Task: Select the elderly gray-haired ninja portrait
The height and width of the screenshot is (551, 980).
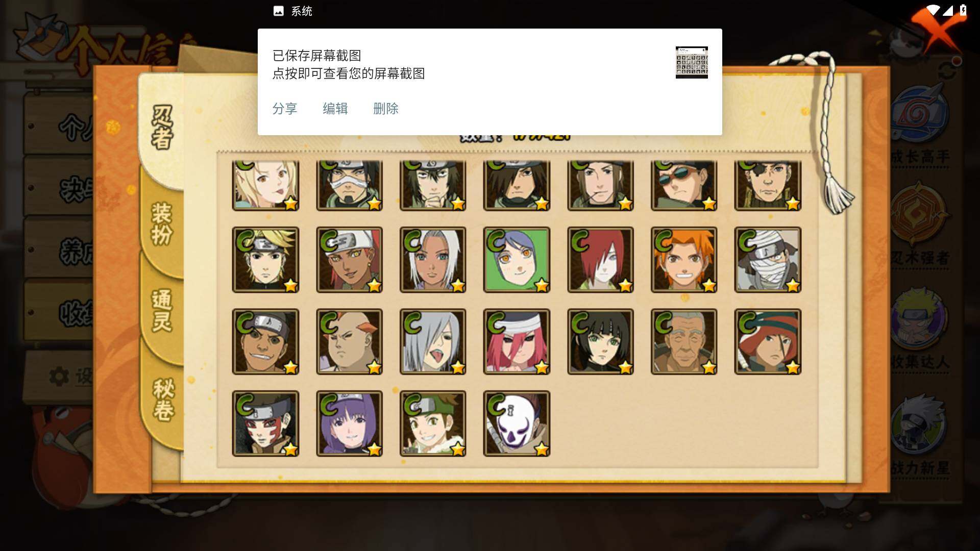Action: tap(684, 342)
